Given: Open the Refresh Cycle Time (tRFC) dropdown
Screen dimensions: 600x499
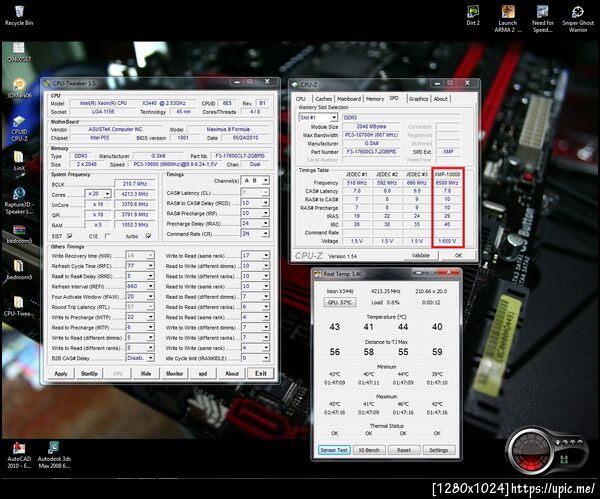Looking at the screenshot, I should (140, 266).
